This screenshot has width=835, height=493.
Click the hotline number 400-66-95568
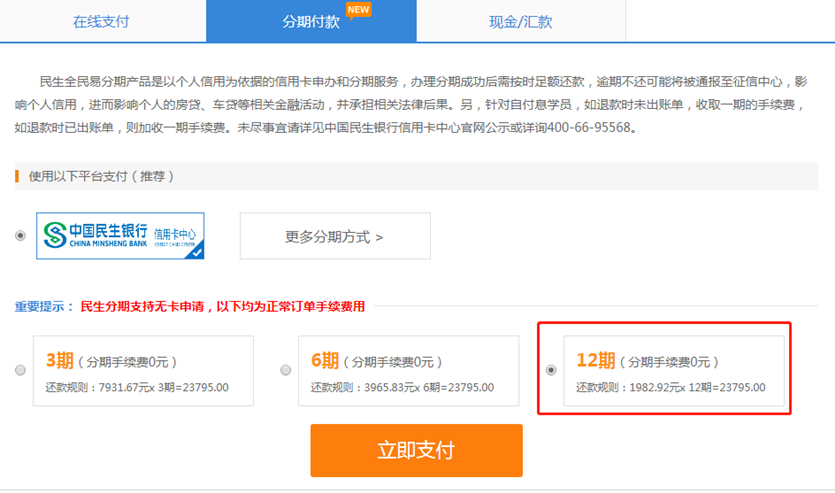(x=588, y=128)
